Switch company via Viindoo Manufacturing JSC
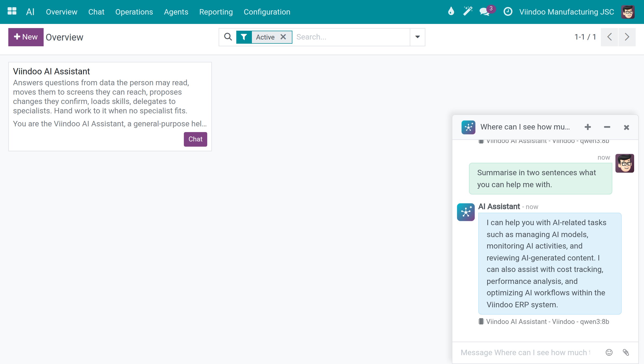Viewport: 644px width, 364px height. click(567, 12)
